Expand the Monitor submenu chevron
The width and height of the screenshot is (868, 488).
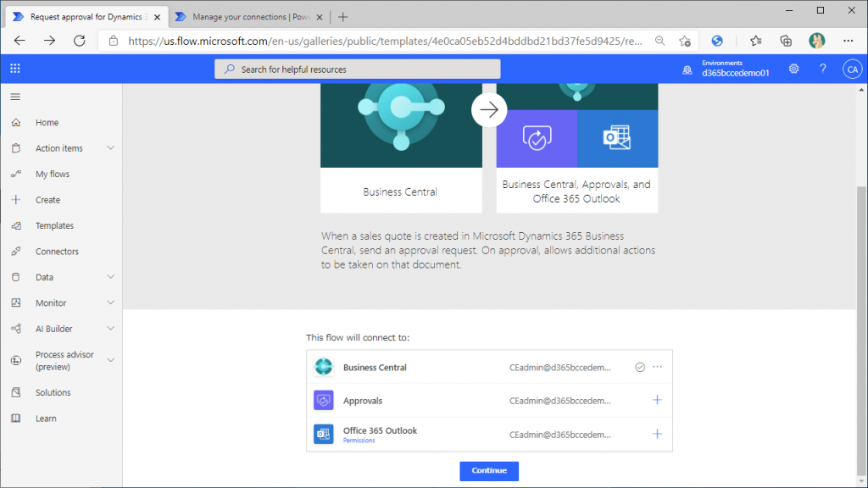(110, 302)
